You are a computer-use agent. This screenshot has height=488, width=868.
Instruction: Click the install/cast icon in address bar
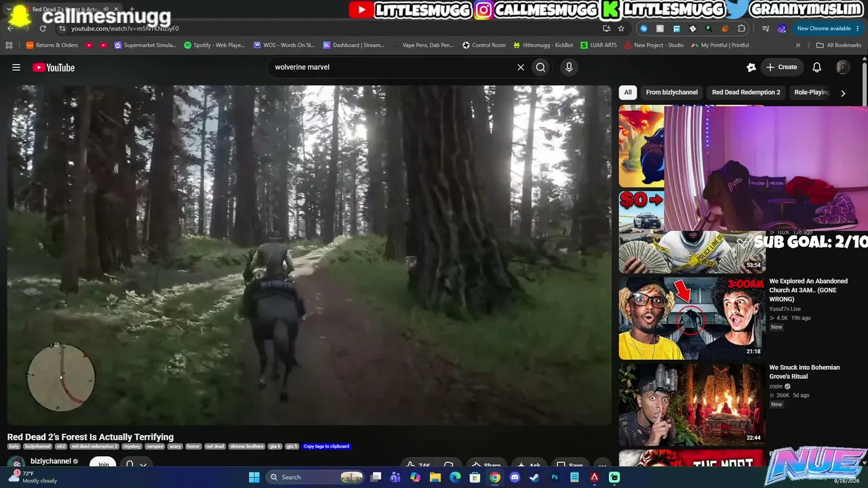pyautogui.click(x=606, y=28)
